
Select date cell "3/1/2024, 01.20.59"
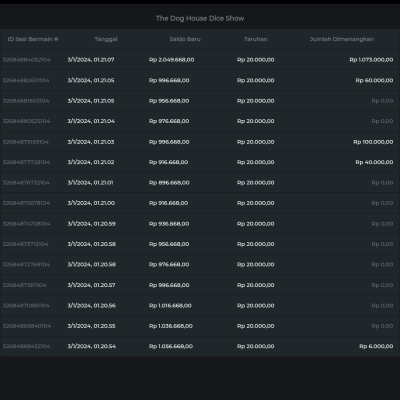click(91, 224)
